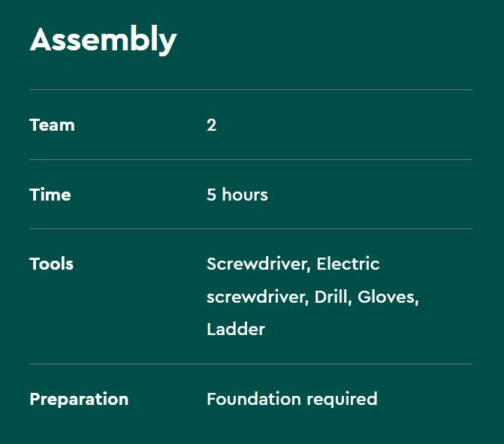The height and width of the screenshot is (444, 504).
Task: Click the "Assembly" heading
Action: (x=103, y=40)
